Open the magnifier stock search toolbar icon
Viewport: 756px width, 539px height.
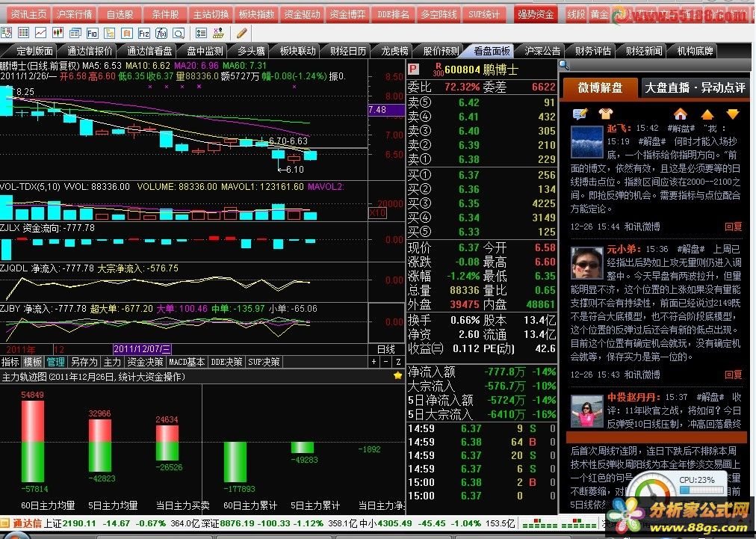point(179,33)
